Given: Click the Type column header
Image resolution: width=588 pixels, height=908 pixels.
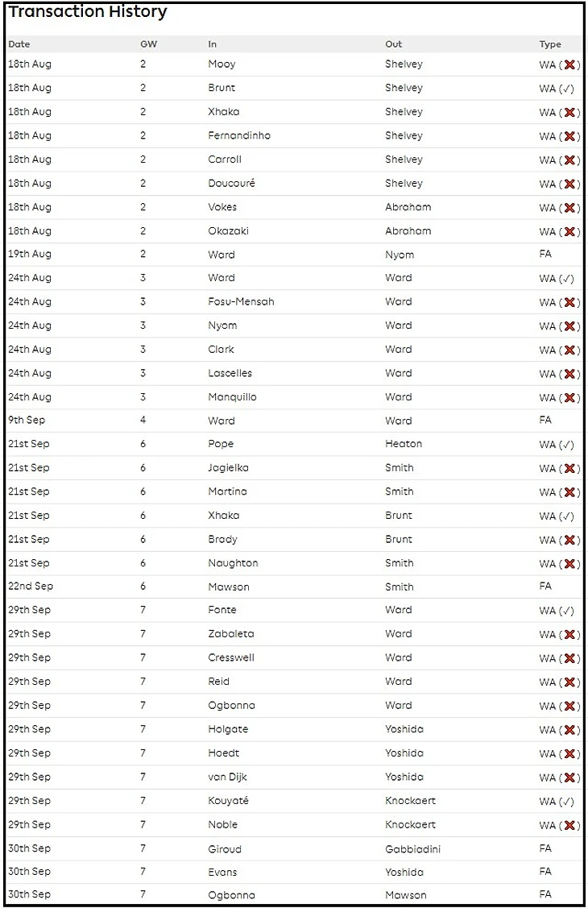Looking at the screenshot, I should click(550, 44).
